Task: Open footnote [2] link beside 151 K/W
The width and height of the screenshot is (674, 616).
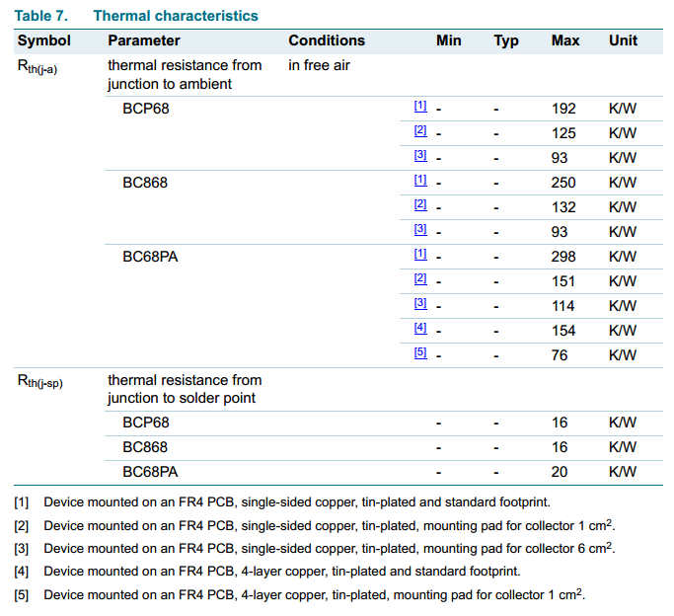Action: 420,278
